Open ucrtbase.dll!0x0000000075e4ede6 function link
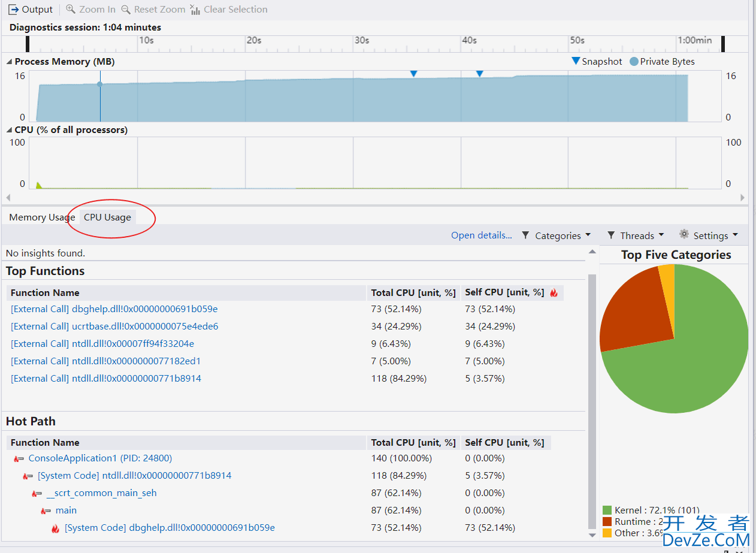756x553 pixels. pos(114,327)
